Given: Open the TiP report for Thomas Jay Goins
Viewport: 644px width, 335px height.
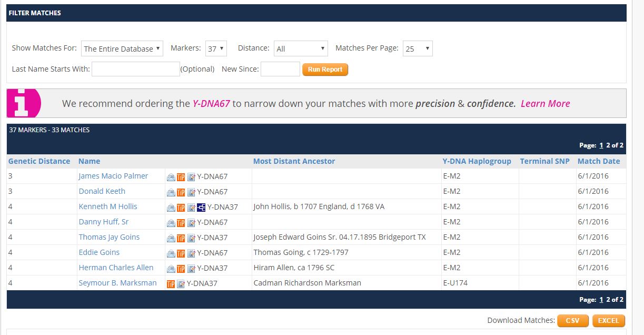Looking at the screenshot, I should click(x=181, y=238).
